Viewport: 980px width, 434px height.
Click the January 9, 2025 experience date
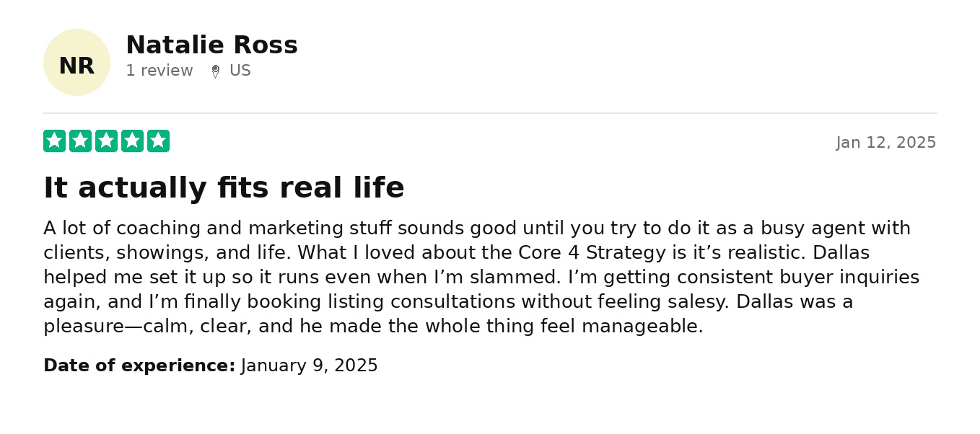[x=310, y=366]
